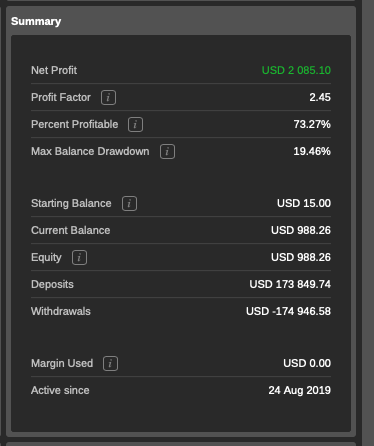Click the Deposits row label
Viewport: 374px width, 446px height.
[x=52, y=284]
